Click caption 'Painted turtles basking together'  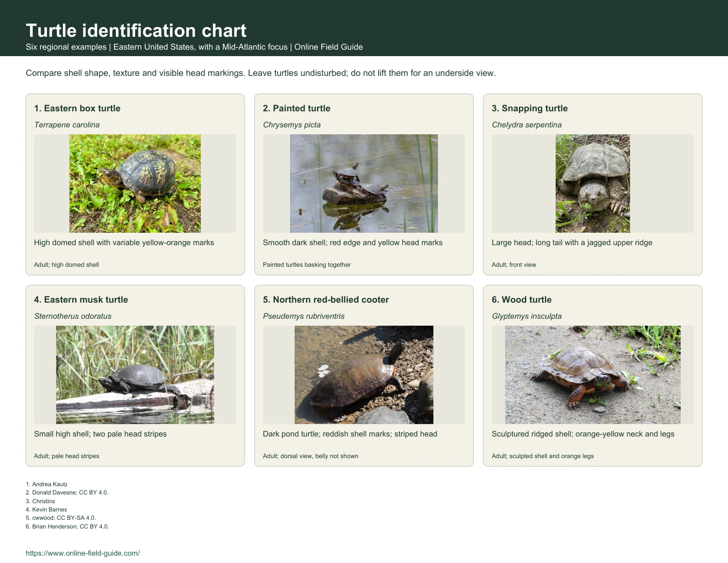pyautogui.click(x=307, y=264)
